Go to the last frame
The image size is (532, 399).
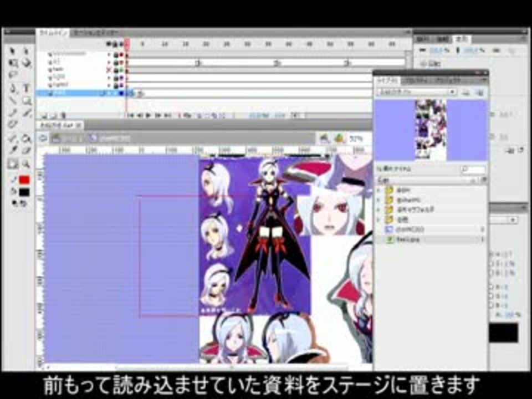(167, 116)
